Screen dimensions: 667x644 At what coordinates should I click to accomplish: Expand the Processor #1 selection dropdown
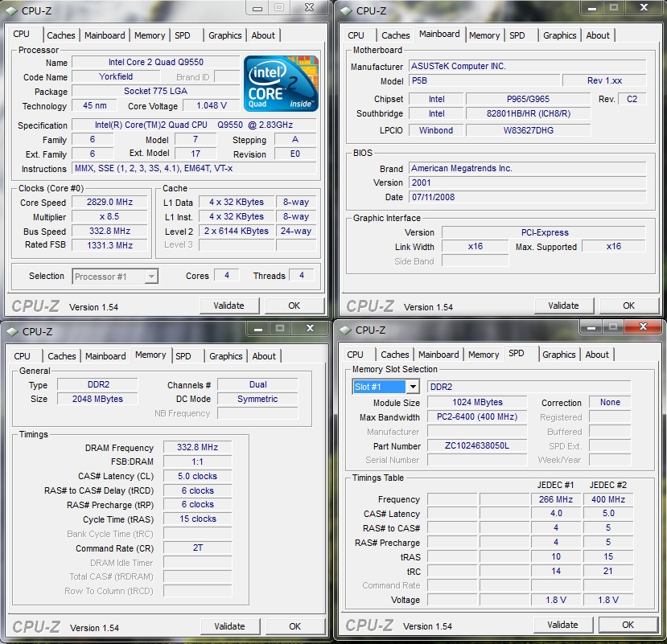click(x=151, y=277)
